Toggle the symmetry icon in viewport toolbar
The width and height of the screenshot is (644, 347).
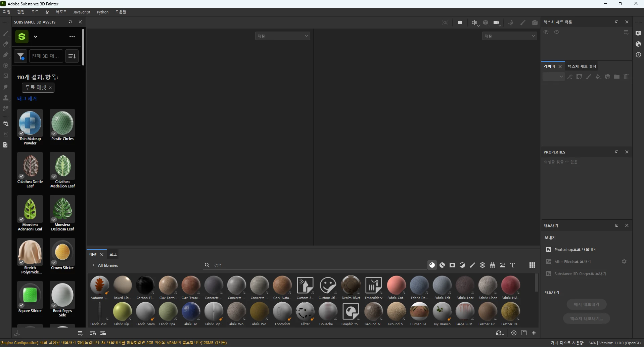(474, 23)
